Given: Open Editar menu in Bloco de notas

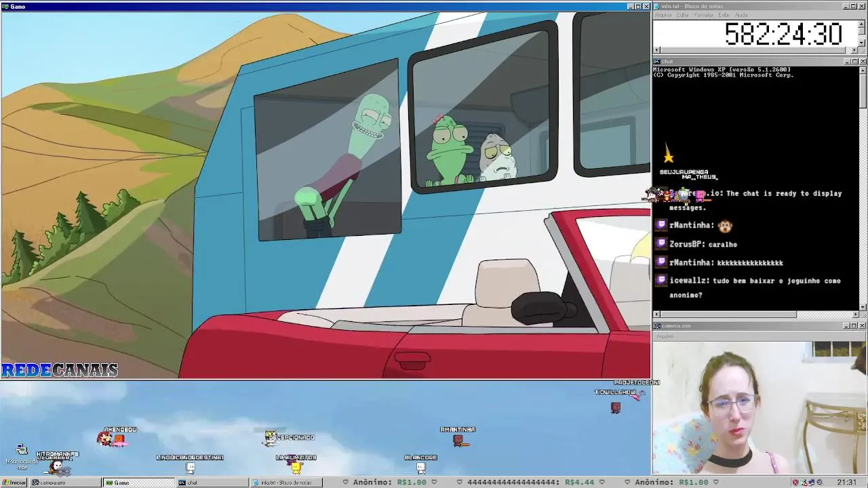Looking at the screenshot, I should 683,15.
